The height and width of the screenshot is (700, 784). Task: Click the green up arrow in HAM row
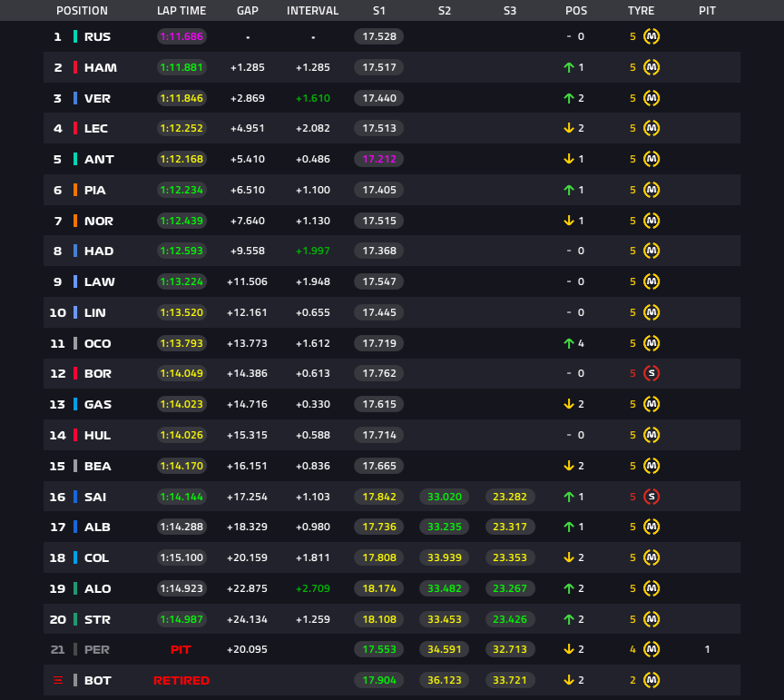pos(569,67)
